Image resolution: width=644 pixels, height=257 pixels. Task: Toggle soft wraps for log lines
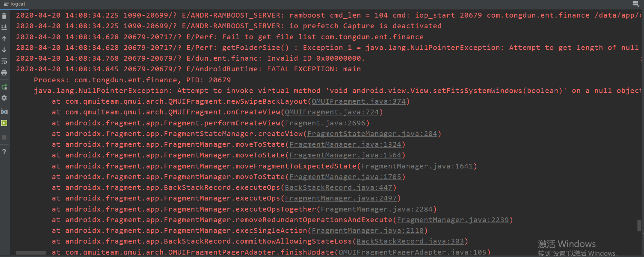4,61
